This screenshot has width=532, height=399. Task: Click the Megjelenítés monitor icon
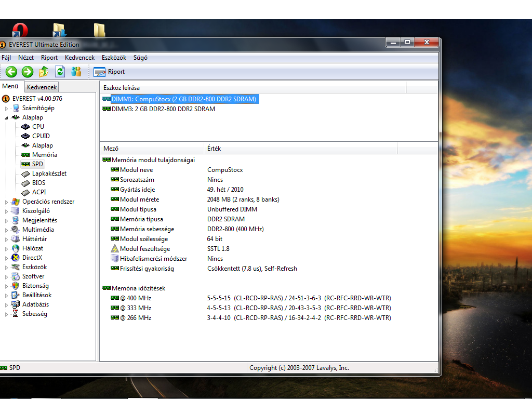click(16, 220)
